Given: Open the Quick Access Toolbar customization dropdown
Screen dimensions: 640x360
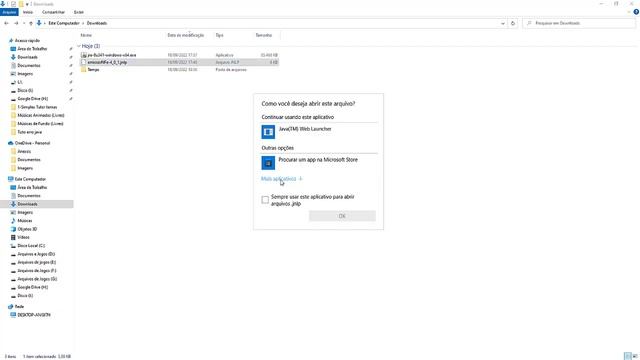Looking at the screenshot, I should [x=27, y=4].
